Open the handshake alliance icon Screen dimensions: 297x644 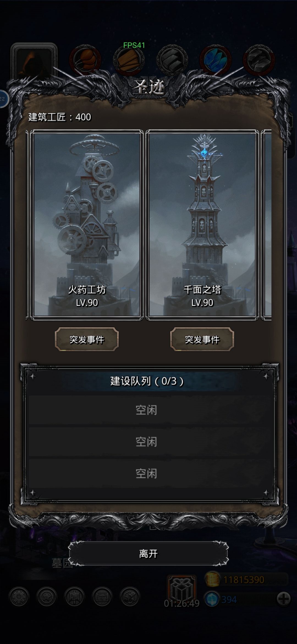pos(130,597)
